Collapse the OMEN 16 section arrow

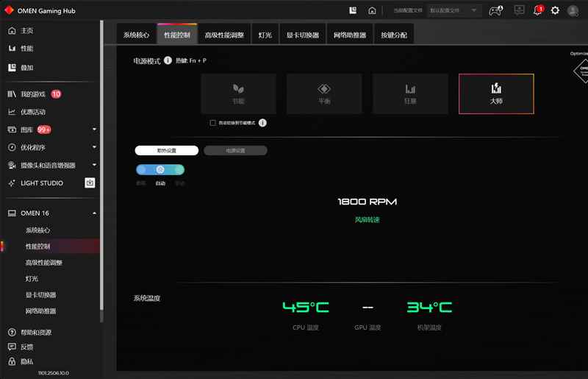point(95,213)
